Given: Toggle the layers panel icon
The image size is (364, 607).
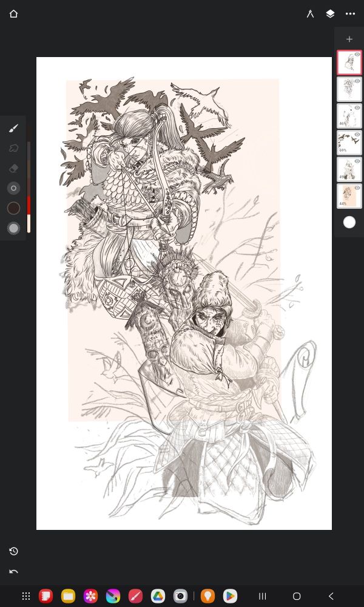Looking at the screenshot, I should 330,14.
